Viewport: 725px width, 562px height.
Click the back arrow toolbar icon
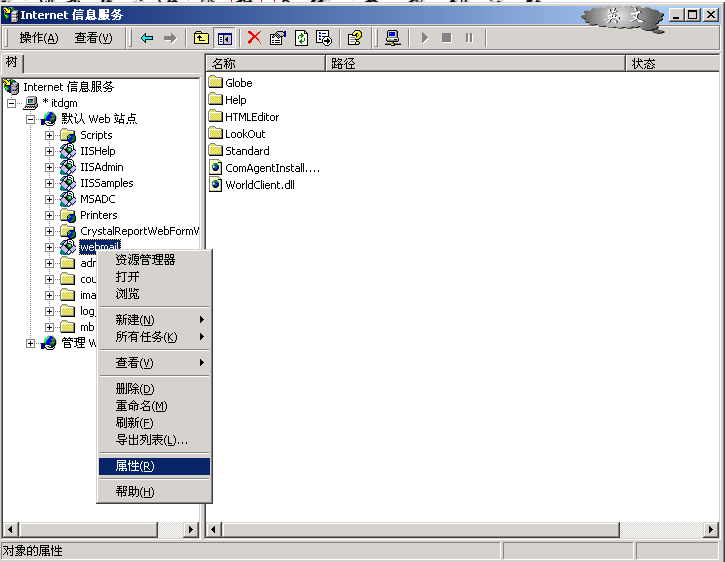[x=147, y=38]
